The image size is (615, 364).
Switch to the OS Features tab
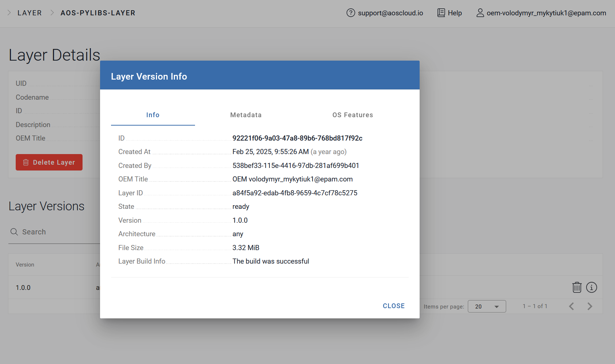tap(352, 115)
